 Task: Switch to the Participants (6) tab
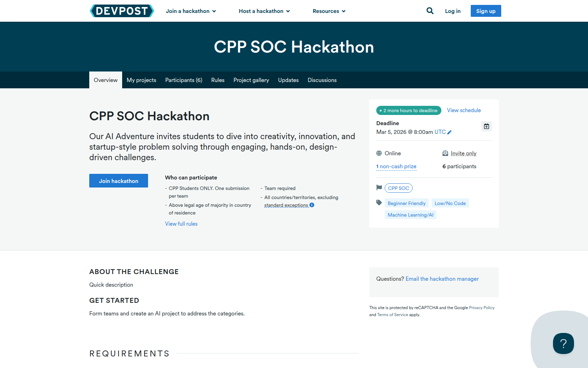(x=183, y=80)
